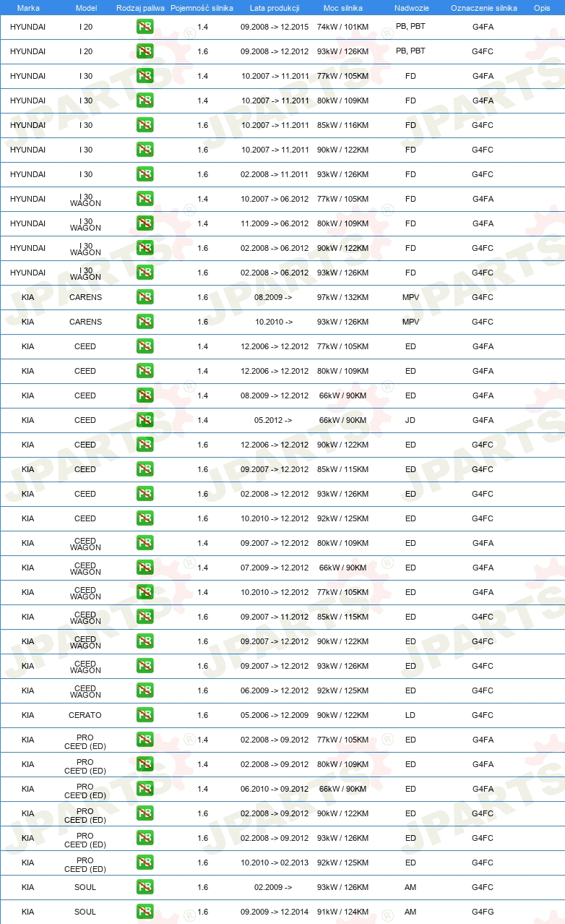The height and width of the screenshot is (924, 565).
Task: Click the PB icon for Pro Cee'd 66kW/90KM
Action: [x=145, y=789]
